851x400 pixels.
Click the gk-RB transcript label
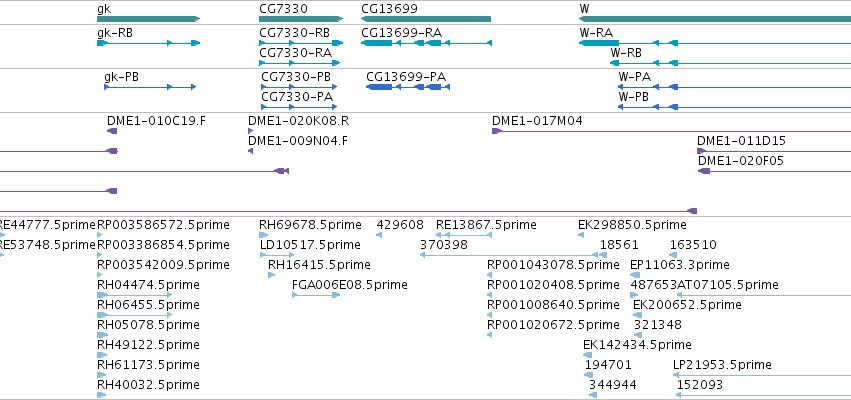coord(115,33)
